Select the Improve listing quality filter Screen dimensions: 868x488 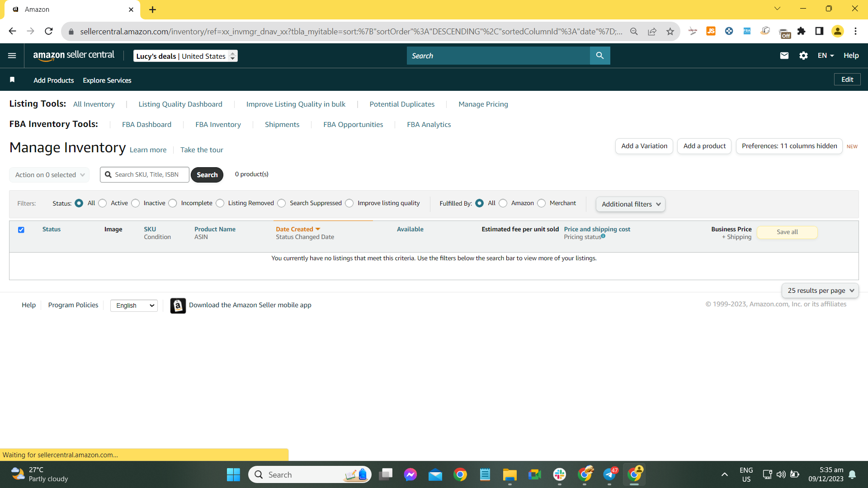[349, 203]
